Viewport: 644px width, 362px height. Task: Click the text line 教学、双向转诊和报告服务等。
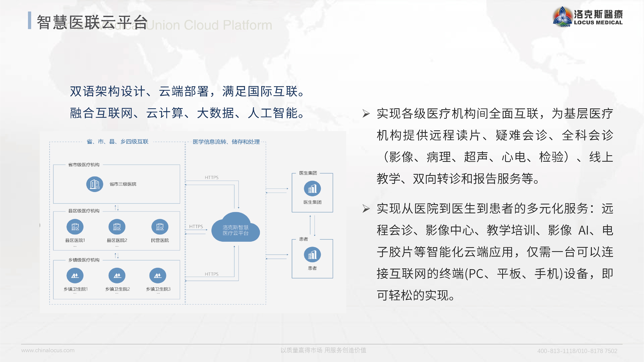458,179
